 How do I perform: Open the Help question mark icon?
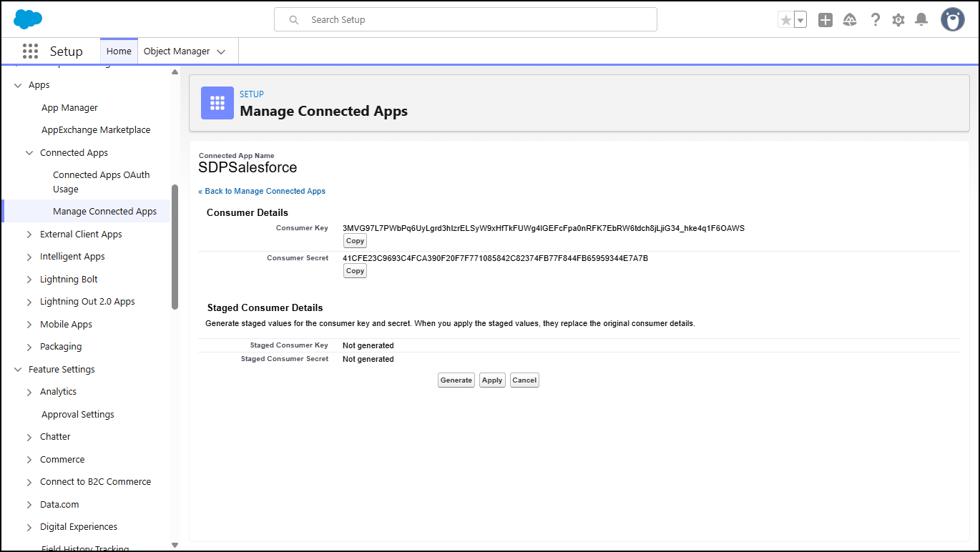[x=875, y=20]
